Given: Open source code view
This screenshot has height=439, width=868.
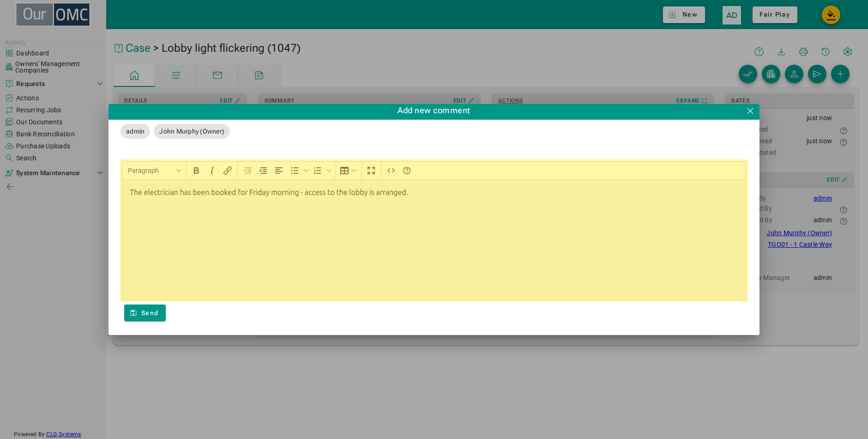Looking at the screenshot, I should click(x=391, y=171).
